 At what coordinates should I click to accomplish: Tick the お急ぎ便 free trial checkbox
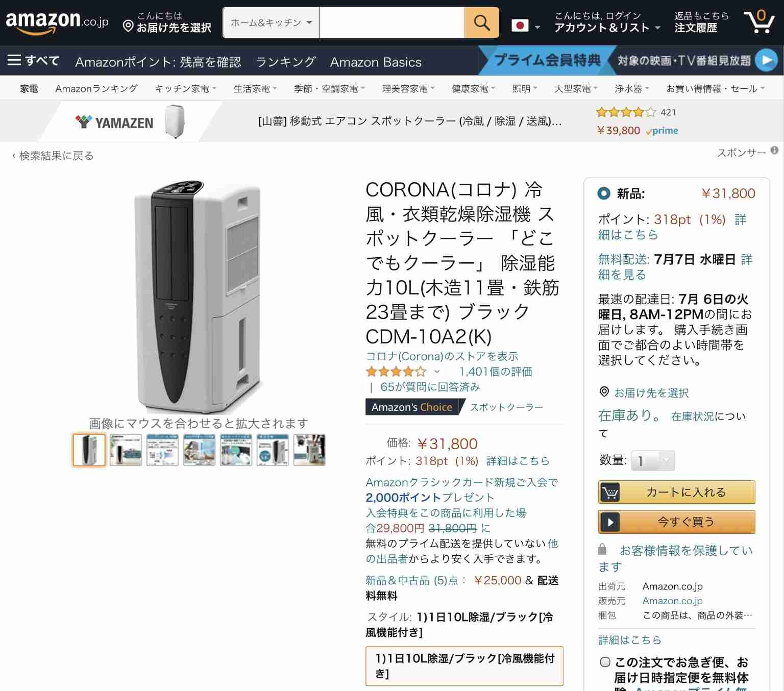[605, 662]
